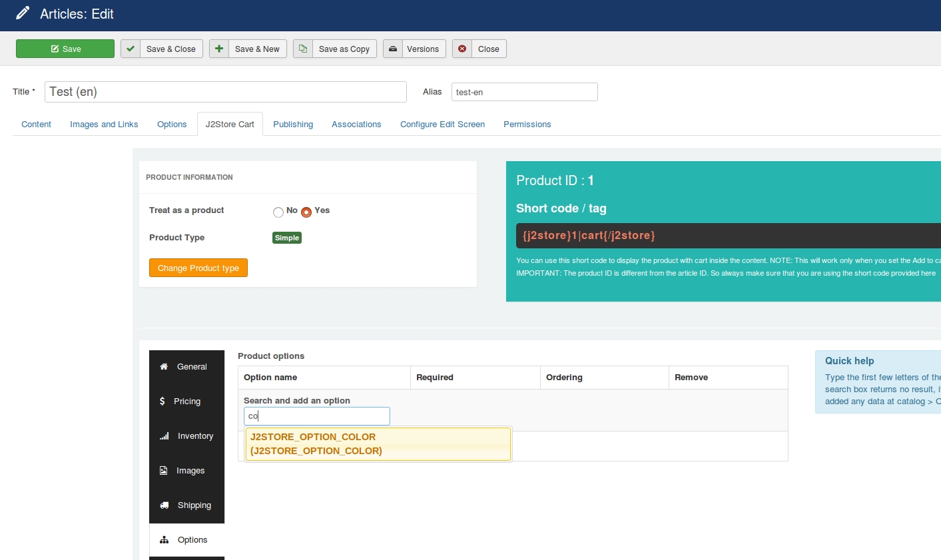The image size is (941, 560).
Task: Switch to the Publishing tab
Action: pyautogui.click(x=293, y=125)
